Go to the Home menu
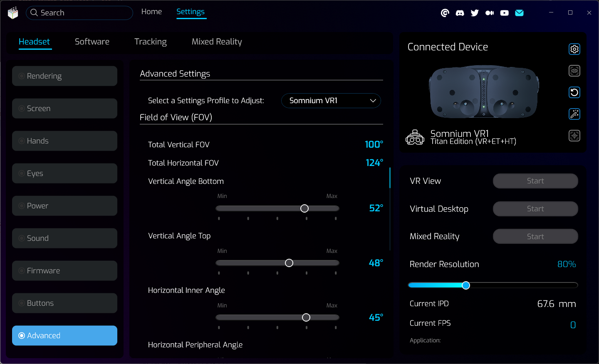Screen dimensions: 599x364 [x=151, y=12]
